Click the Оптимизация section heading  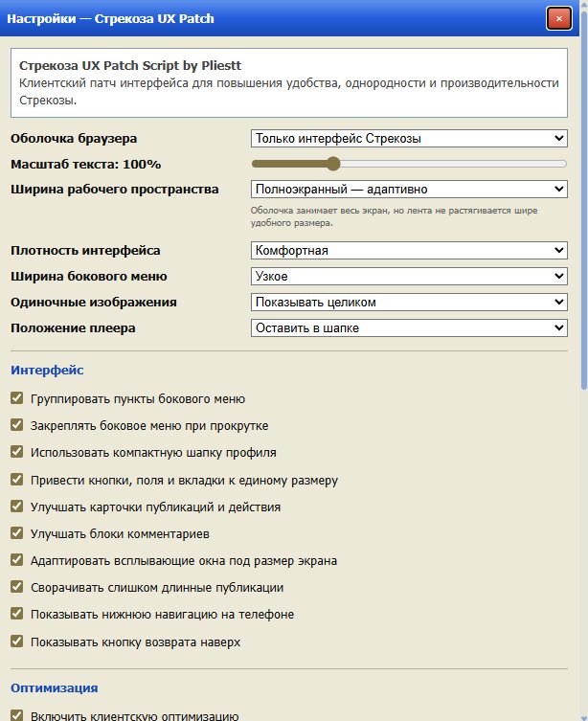[55, 688]
